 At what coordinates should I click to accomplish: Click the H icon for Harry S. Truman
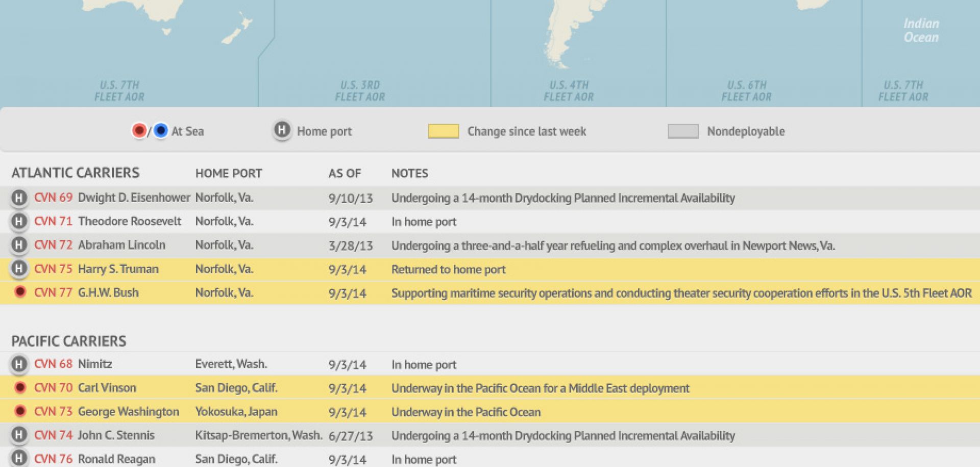click(x=19, y=268)
